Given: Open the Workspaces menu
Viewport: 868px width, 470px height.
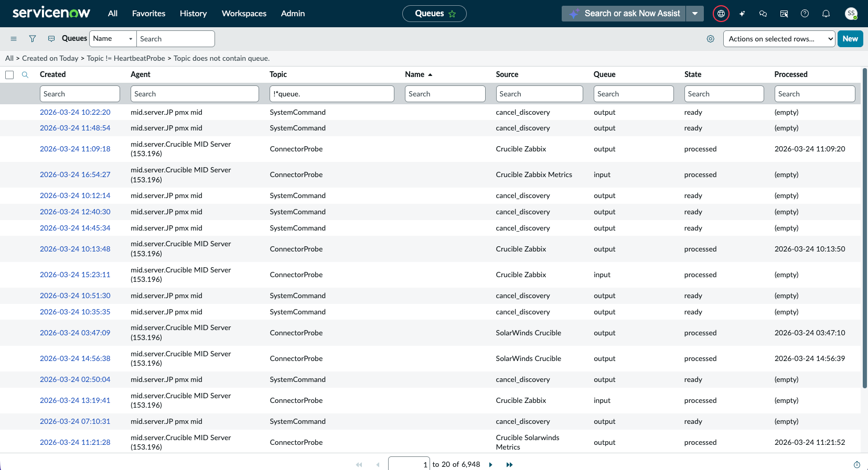Looking at the screenshot, I should coord(244,14).
